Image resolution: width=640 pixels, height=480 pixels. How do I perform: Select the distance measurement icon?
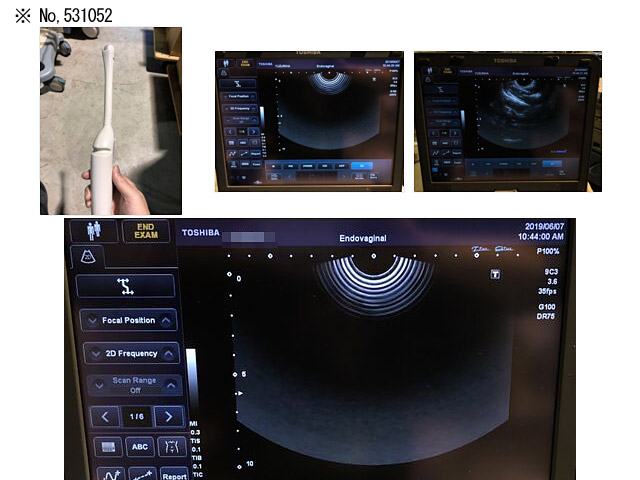[142, 474]
